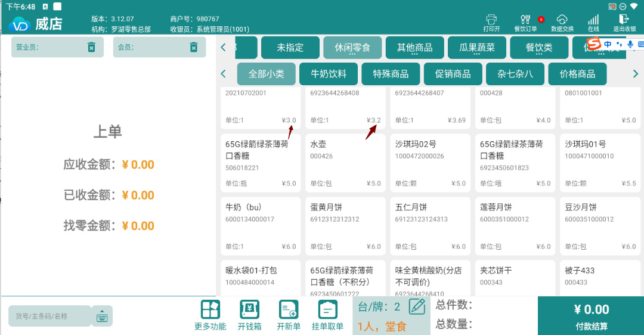Select the 休闲零食 category tab
644x335 pixels.
click(x=352, y=48)
